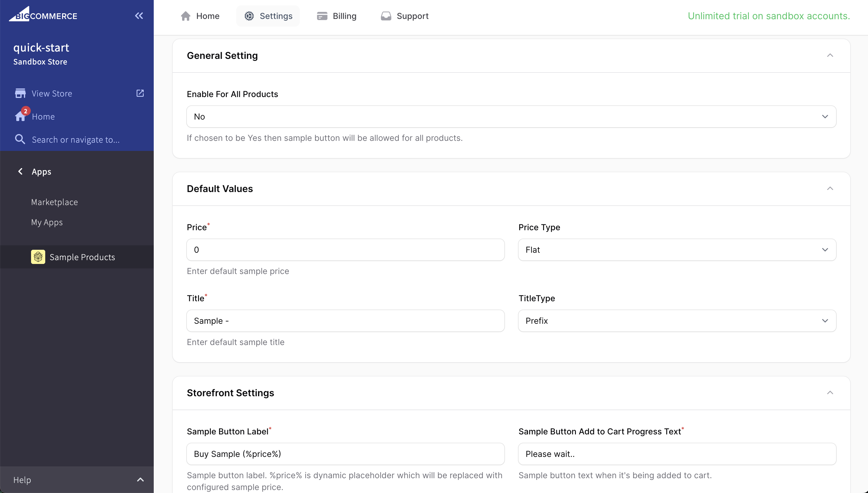868x493 pixels.
Task: Select Sample Products in sidebar
Action: (x=77, y=257)
